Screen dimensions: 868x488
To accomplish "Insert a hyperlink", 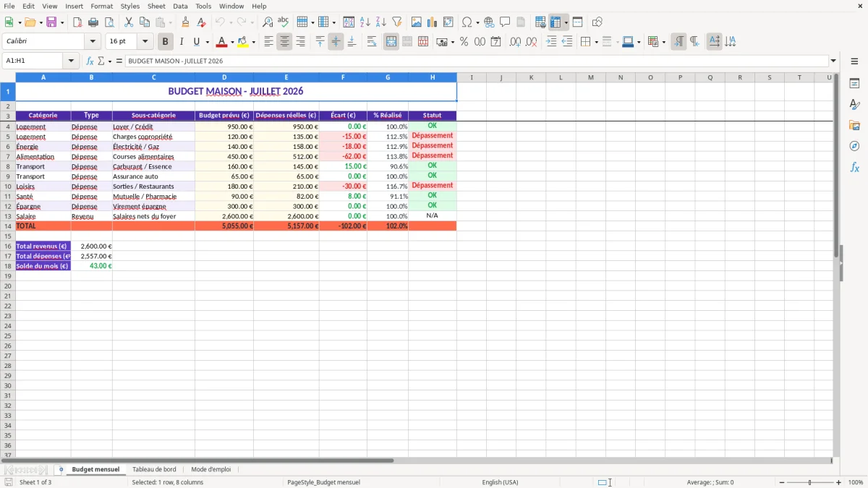I will [x=489, y=22].
